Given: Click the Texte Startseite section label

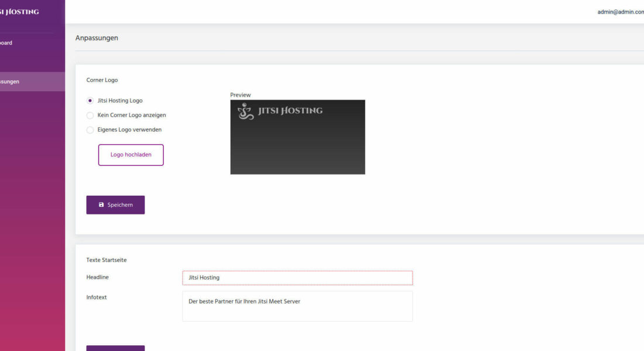Looking at the screenshot, I should tap(105, 260).
